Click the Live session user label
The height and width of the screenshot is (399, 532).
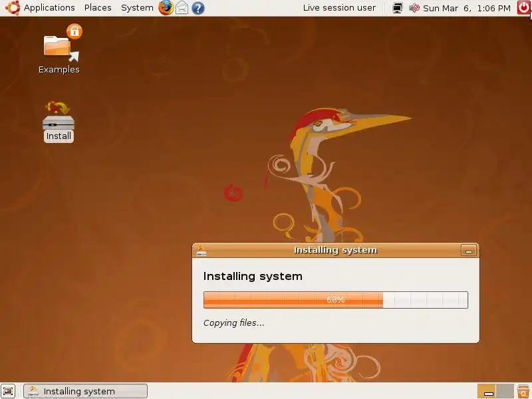click(339, 8)
